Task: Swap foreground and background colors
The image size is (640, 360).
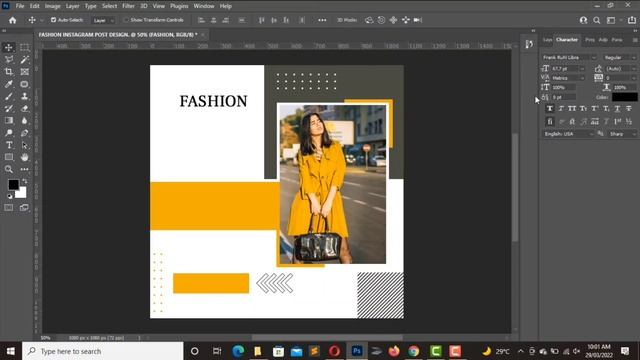Action: pyautogui.click(x=24, y=180)
